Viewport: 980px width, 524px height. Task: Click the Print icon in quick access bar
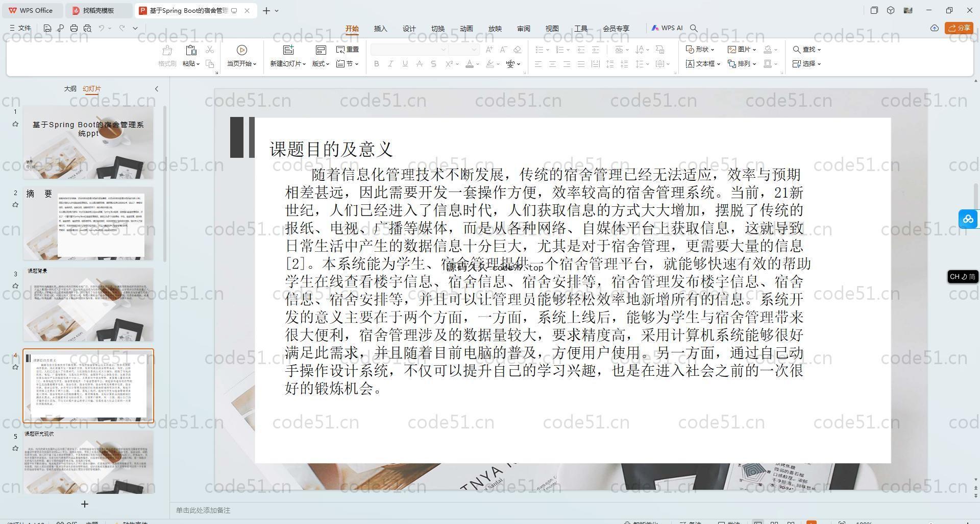(x=74, y=28)
